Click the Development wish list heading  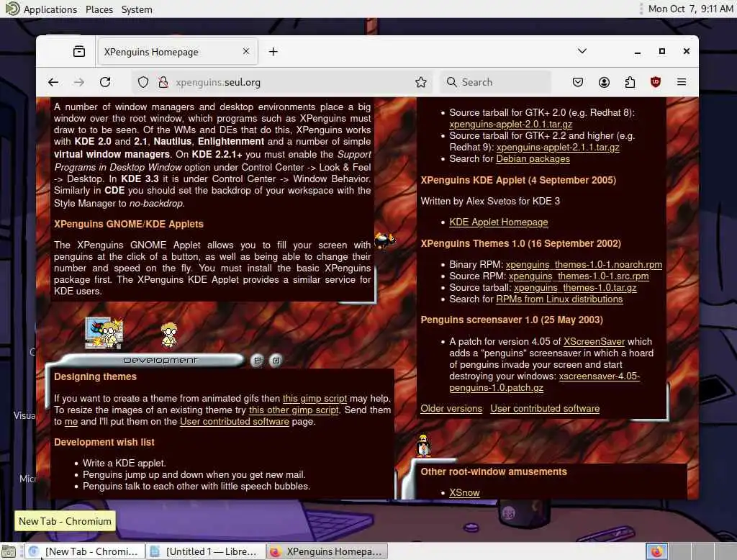104,443
